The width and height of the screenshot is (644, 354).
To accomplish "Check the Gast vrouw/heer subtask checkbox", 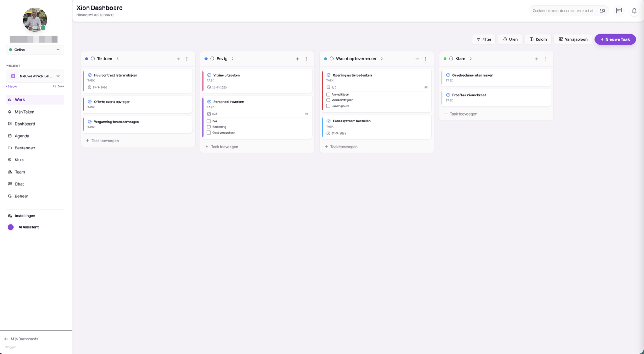I will point(209,132).
